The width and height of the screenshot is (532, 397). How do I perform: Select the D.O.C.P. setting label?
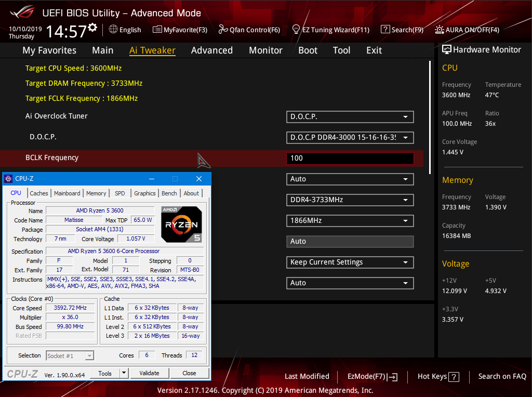pyautogui.click(x=43, y=137)
